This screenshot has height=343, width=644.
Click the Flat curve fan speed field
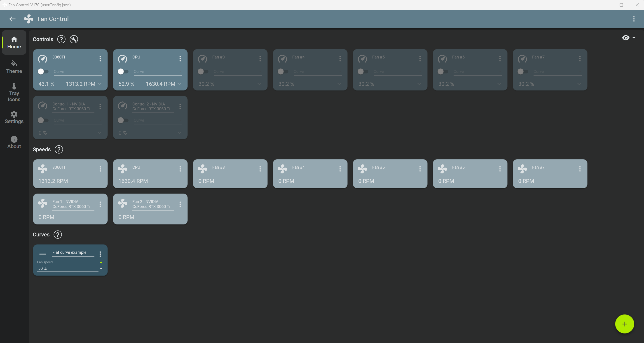pyautogui.click(x=68, y=268)
